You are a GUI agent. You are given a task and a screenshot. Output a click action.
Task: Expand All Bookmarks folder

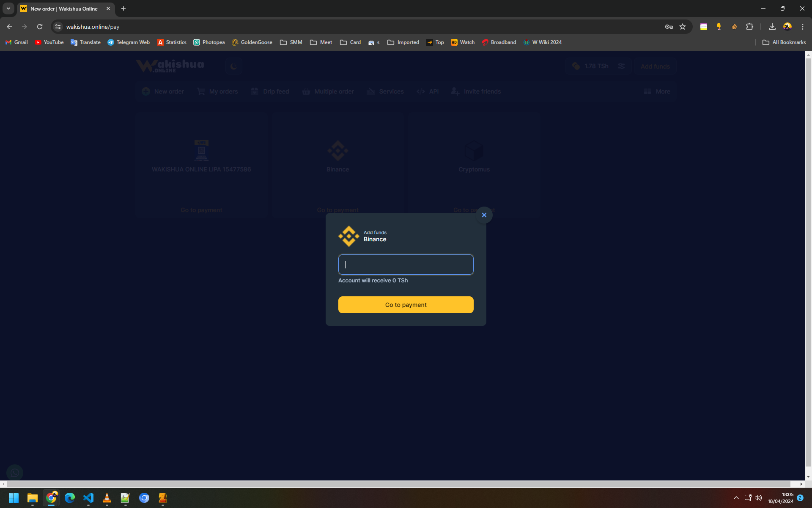784,42
